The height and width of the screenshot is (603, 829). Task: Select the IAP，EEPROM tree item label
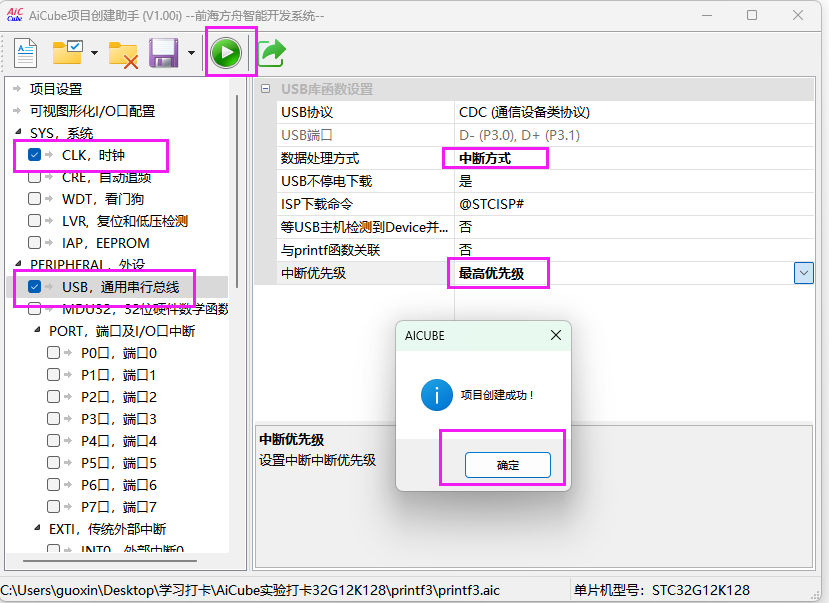point(106,243)
